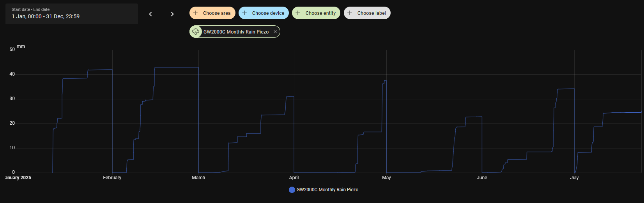Click the February label on the axis

click(112, 178)
